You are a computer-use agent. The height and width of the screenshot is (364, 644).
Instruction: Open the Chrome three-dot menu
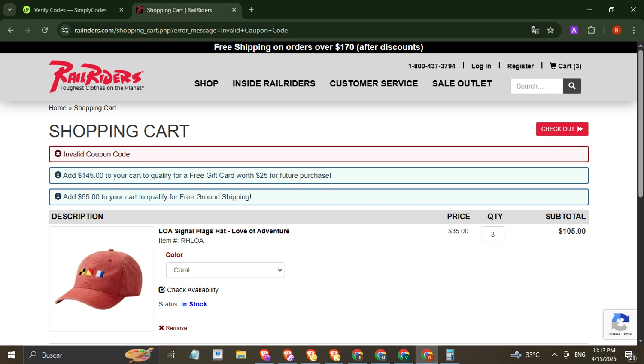[634, 30]
